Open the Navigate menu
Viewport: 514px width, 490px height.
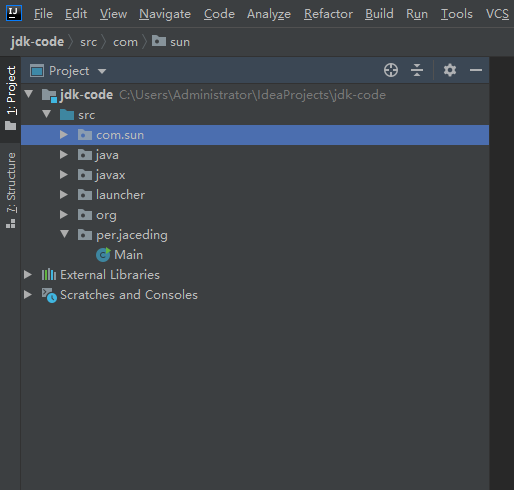click(x=165, y=14)
